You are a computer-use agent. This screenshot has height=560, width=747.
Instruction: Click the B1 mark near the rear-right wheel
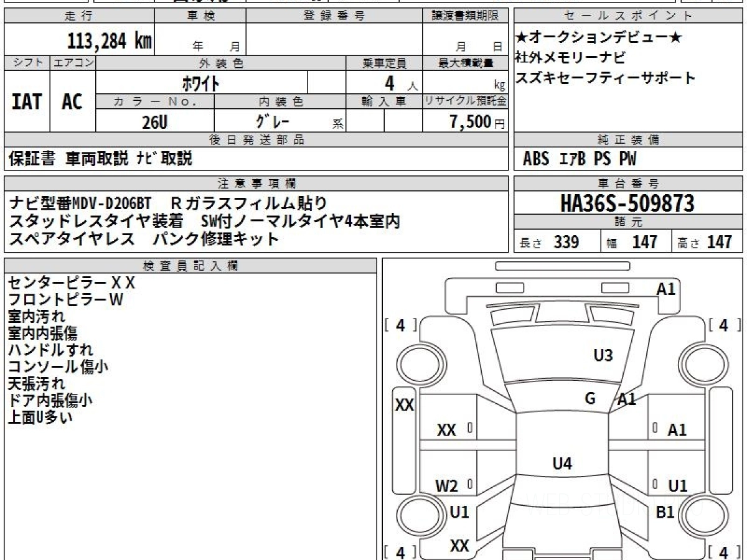[665, 512]
